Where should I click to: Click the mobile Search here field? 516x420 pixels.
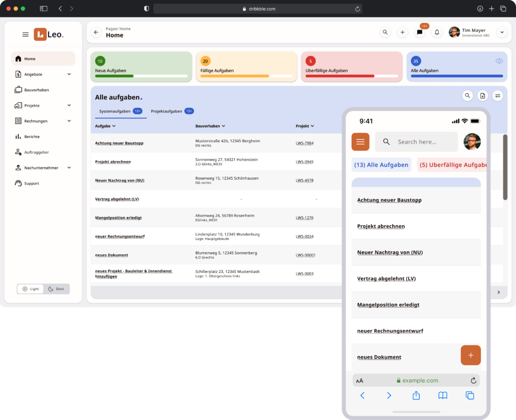click(416, 142)
